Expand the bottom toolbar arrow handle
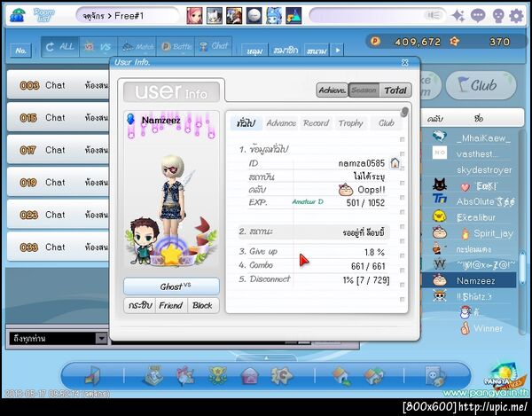The image size is (532, 416). (266, 357)
